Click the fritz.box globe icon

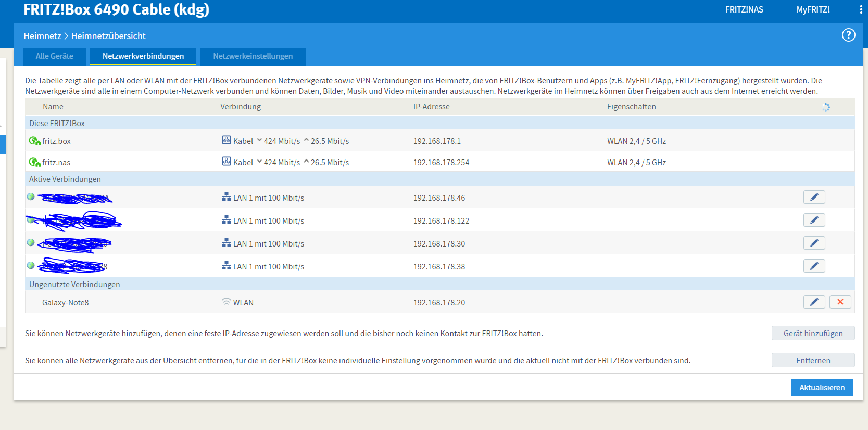34,141
